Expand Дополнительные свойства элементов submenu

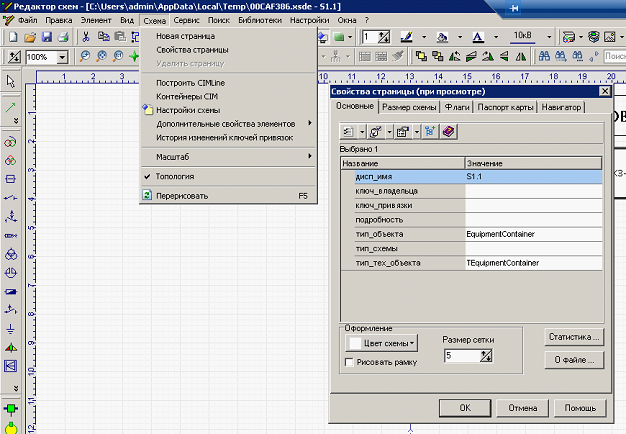tap(228, 123)
